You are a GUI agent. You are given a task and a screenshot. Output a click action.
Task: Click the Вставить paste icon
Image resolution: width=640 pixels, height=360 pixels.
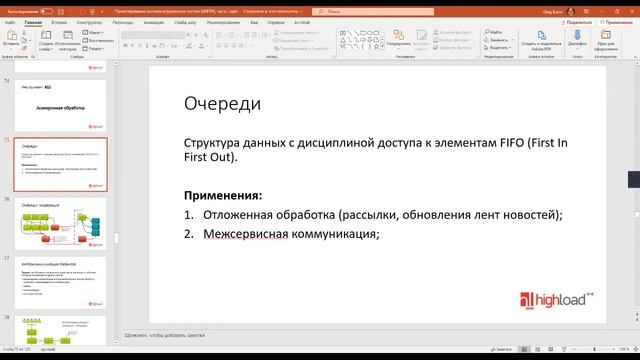(11, 36)
